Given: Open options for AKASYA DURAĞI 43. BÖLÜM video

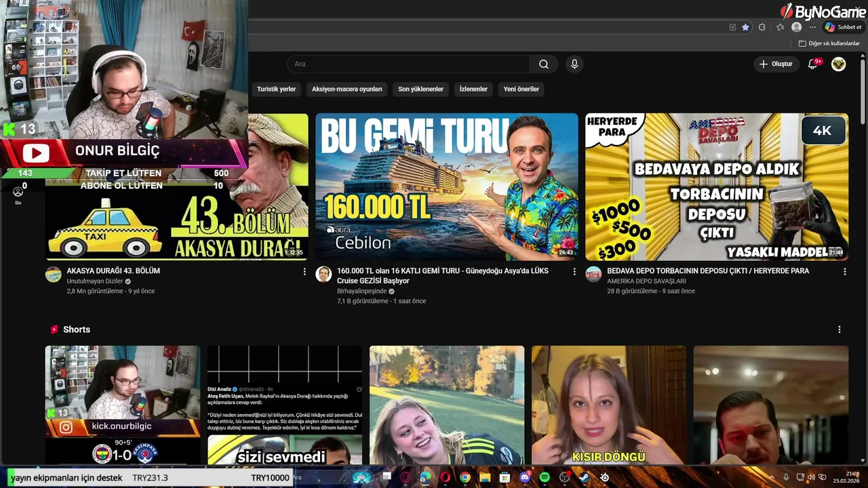Looking at the screenshot, I should [x=304, y=271].
